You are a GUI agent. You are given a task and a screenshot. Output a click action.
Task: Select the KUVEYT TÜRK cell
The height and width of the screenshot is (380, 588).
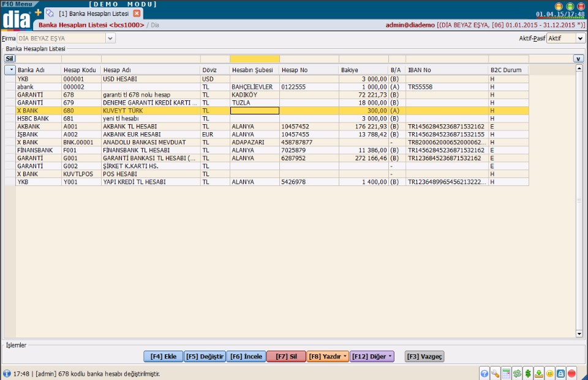(x=151, y=111)
